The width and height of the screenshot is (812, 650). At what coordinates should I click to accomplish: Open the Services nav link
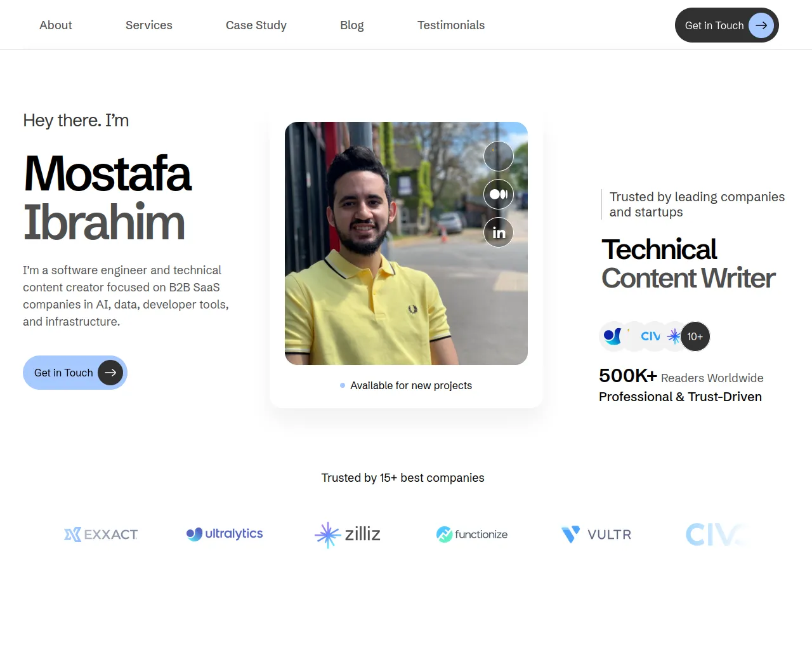149,25
